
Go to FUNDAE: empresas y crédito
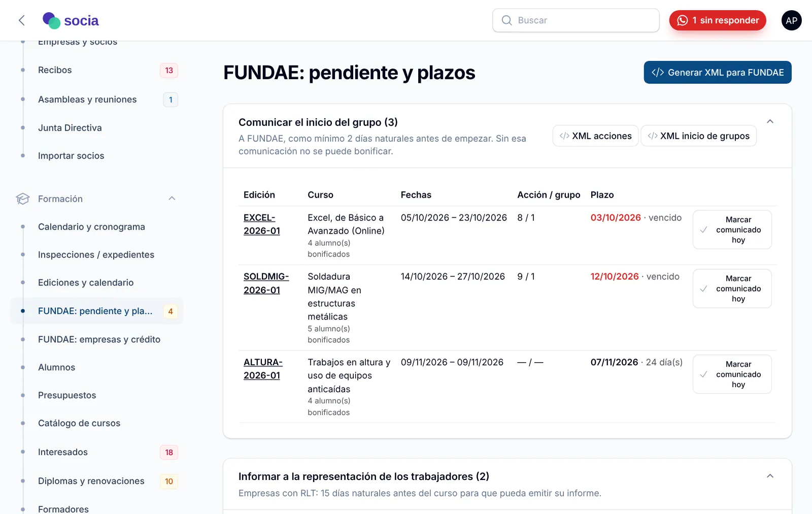point(99,339)
